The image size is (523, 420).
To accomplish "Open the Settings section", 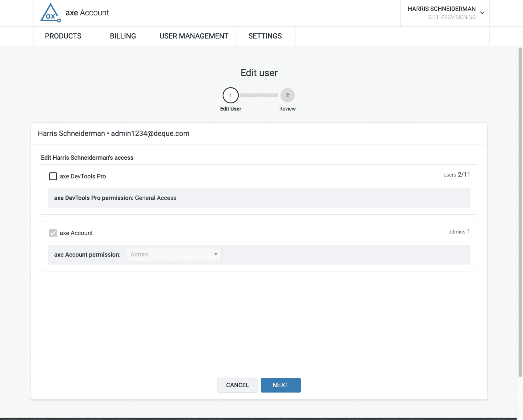I will point(265,36).
